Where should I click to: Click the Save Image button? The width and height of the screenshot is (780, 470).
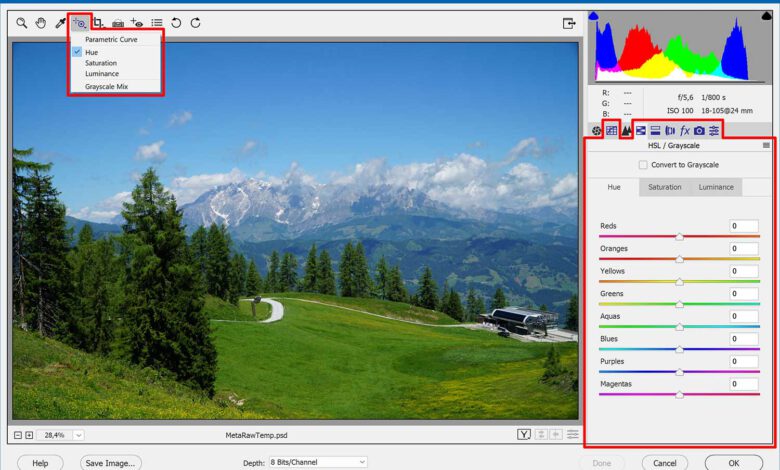tap(110, 463)
